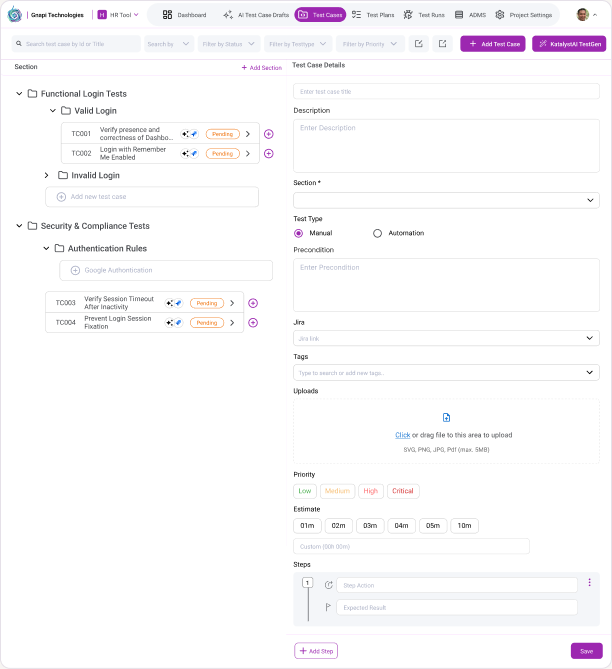
Task: Open AI Test Case Drafts tab
Action: [256, 15]
